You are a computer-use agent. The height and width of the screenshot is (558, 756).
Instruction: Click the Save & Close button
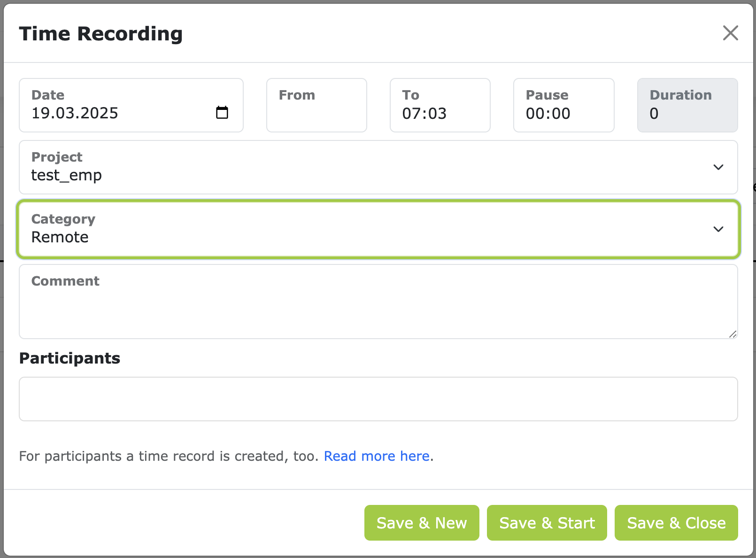(x=676, y=523)
